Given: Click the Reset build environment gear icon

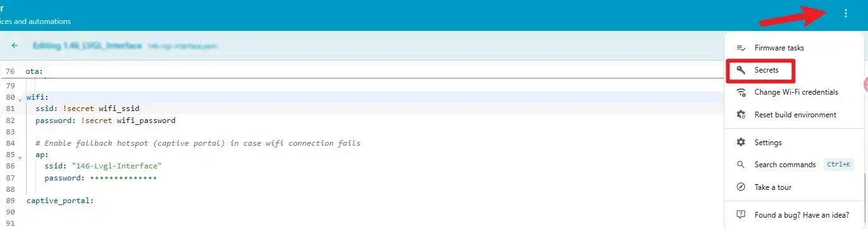Looking at the screenshot, I should [x=741, y=115].
